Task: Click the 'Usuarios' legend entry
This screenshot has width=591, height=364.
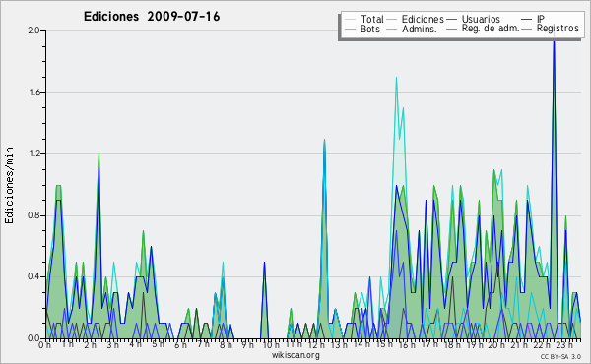Action: click(481, 19)
